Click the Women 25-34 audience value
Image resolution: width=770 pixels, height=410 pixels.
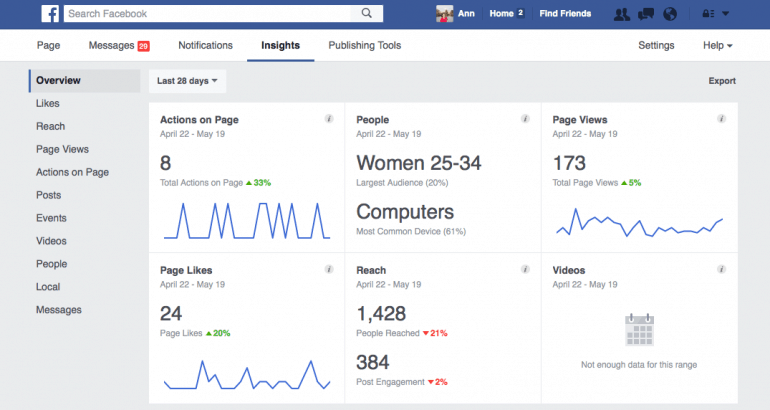[x=419, y=163]
